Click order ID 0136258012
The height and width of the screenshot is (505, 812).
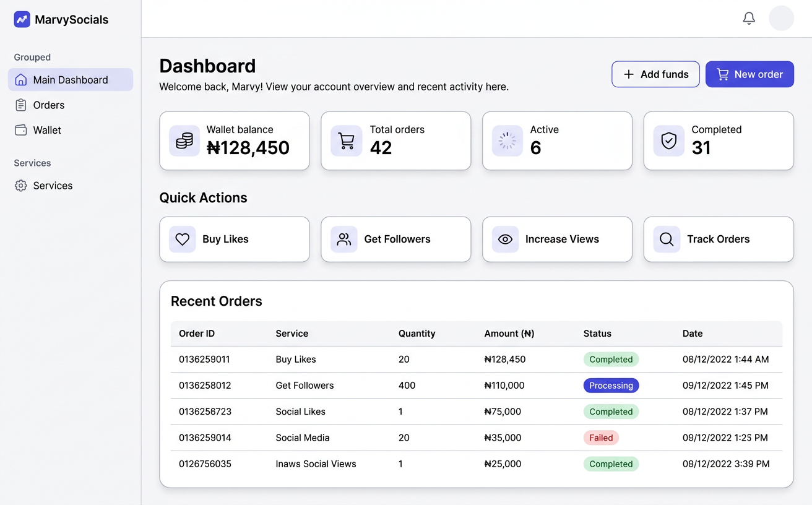[205, 386]
